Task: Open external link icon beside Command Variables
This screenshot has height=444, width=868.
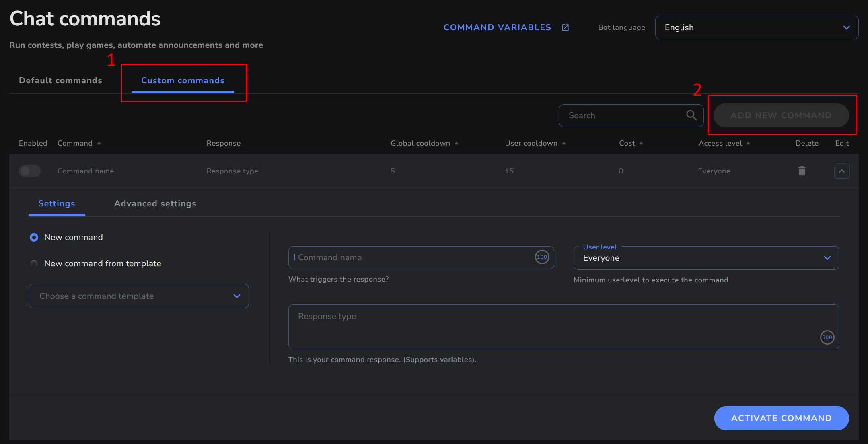Action: [565, 27]
